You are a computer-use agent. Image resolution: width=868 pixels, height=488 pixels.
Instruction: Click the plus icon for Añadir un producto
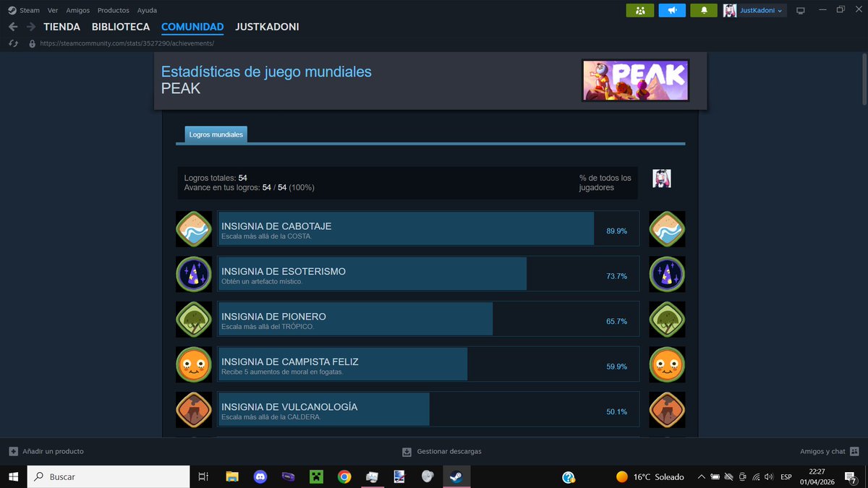pyautogui.click(x=13, y=451)
